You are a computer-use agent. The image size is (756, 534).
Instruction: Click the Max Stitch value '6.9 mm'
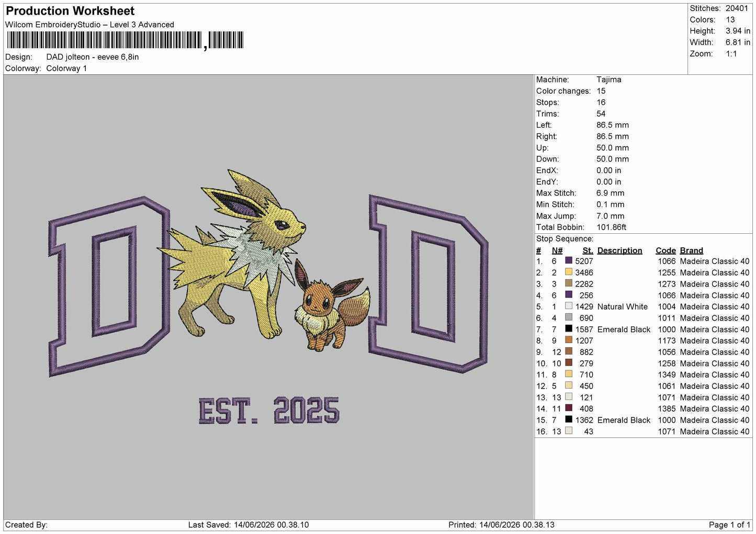(610, 193)
